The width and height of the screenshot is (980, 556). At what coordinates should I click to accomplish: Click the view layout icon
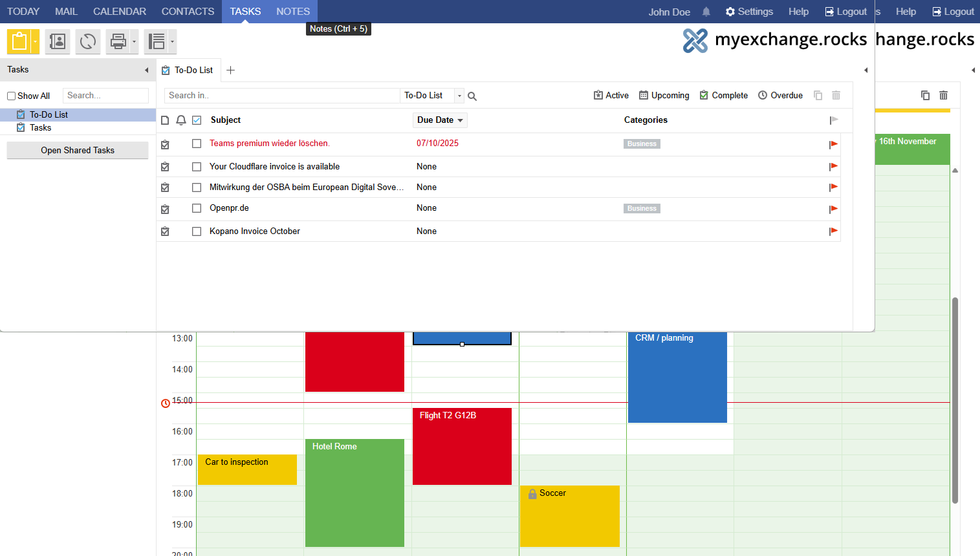click(x=156, y=41)
